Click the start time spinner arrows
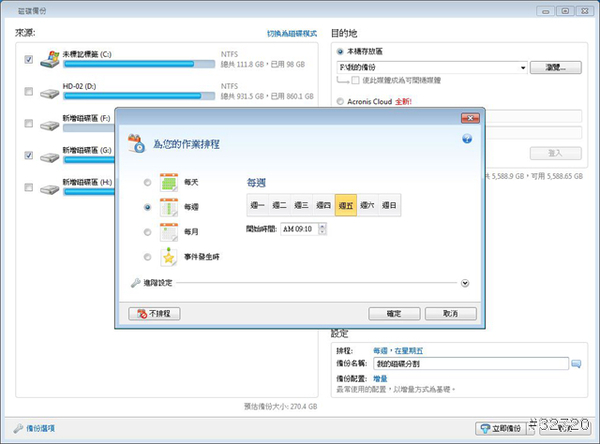The height and width of the screenshot is (444, 600). click(322, 229)
